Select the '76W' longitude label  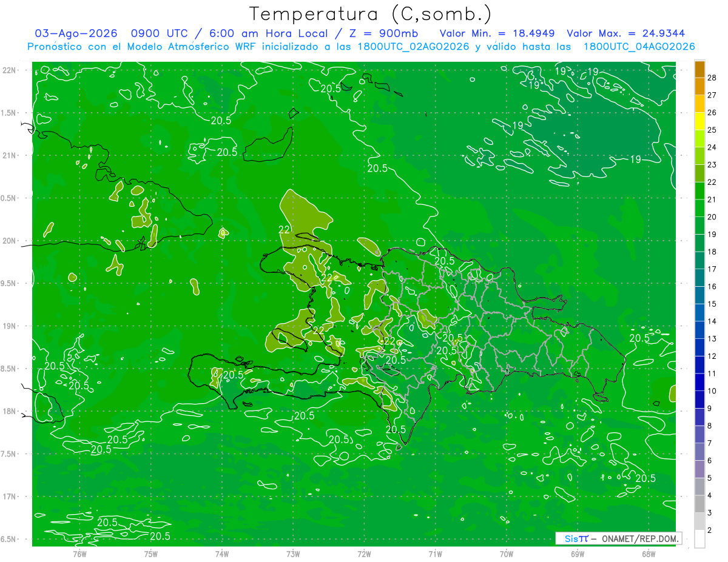point(79,554)
